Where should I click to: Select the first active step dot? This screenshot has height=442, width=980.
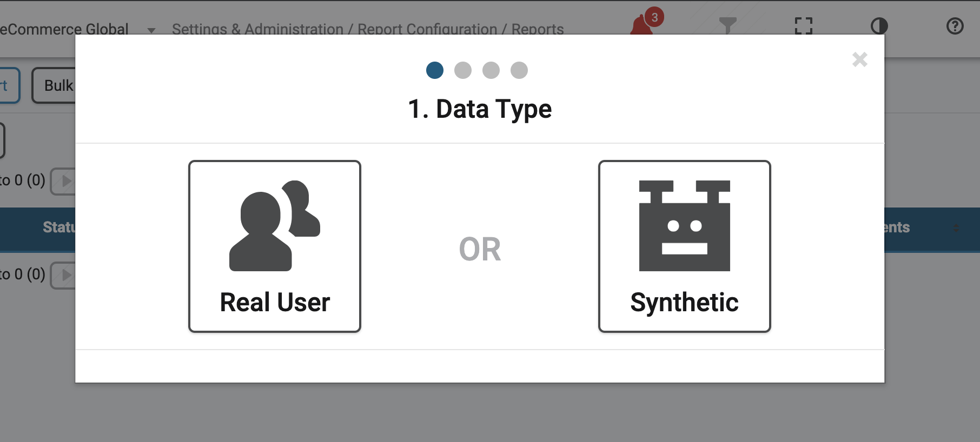tap(435, 70)
